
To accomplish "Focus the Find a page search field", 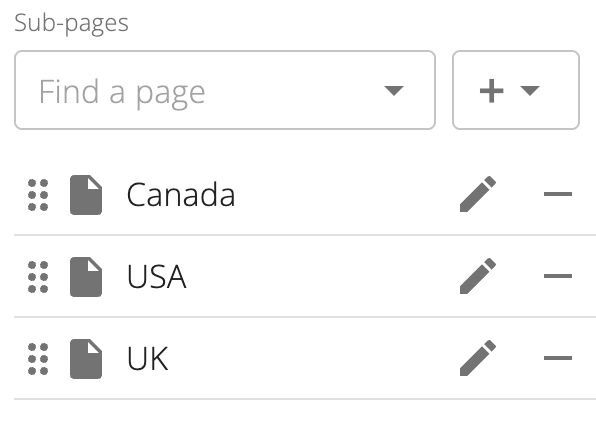I will [x=225, y=90].
